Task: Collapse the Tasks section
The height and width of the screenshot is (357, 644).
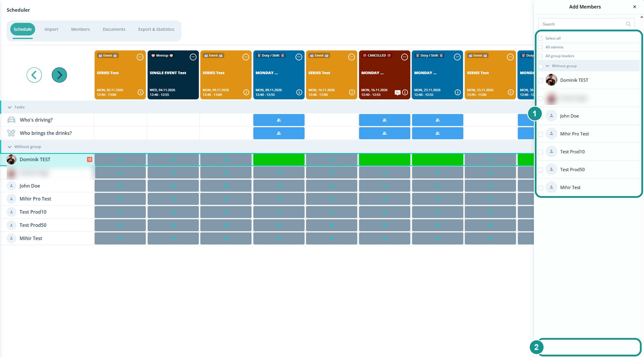Action: coord(10,107)
